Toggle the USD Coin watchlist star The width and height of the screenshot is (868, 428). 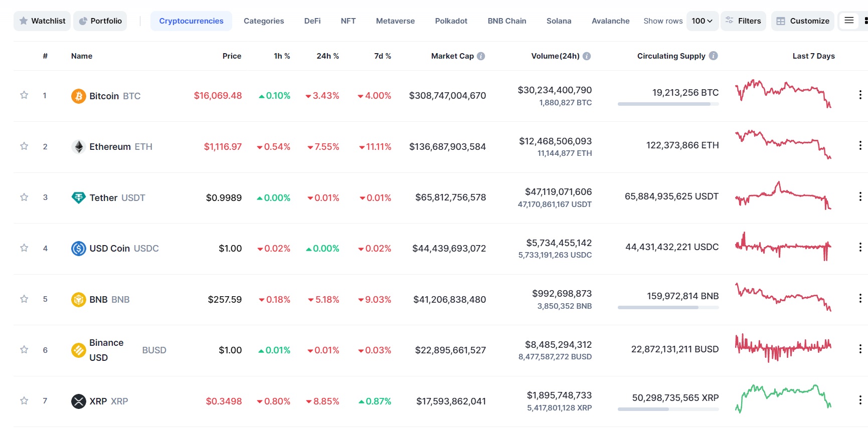[x=24, y=248]
